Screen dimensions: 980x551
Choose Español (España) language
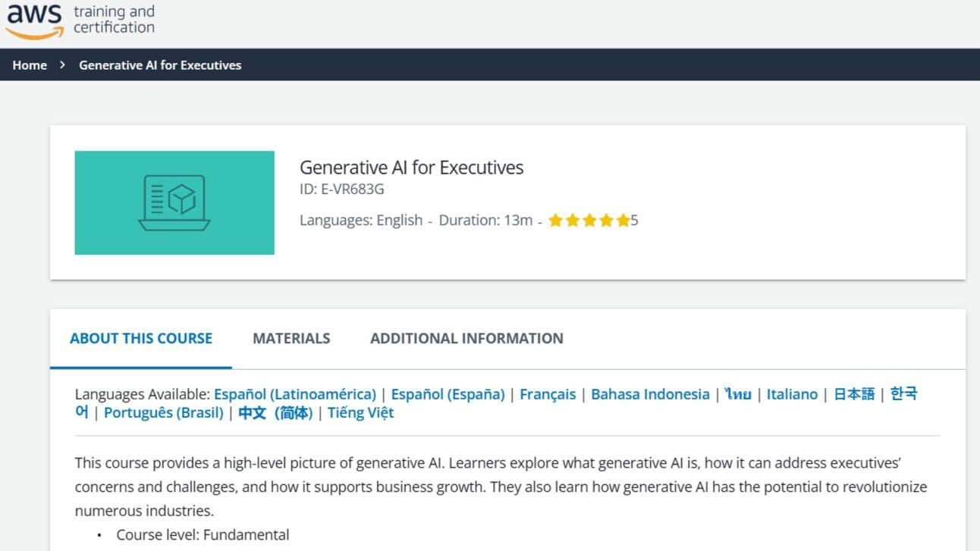click(x=448, y=394)
